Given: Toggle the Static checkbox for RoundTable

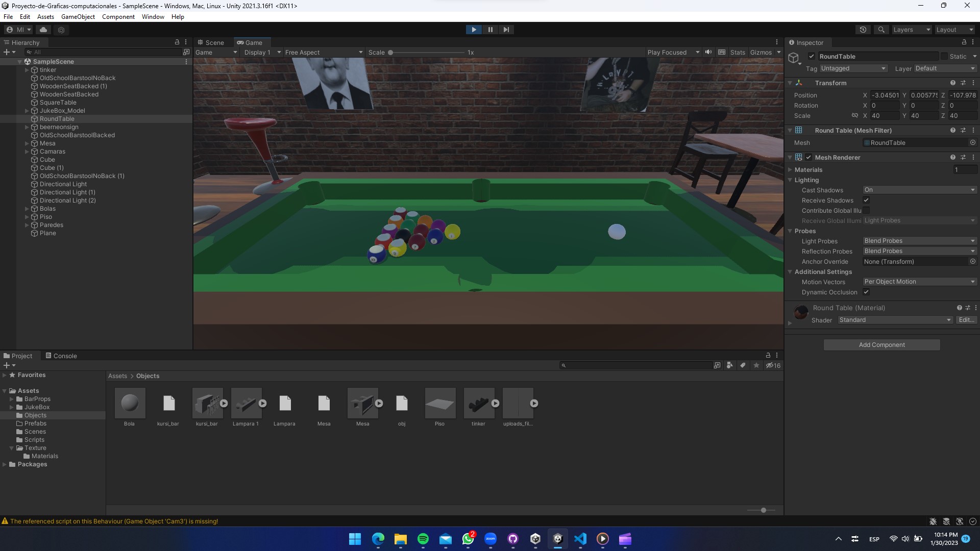Looking at the screenshot, I should [944, 56].
